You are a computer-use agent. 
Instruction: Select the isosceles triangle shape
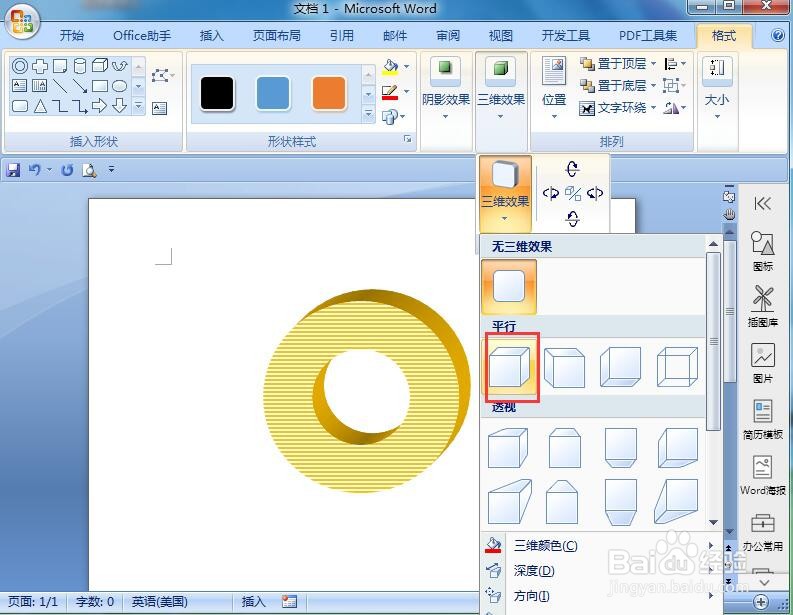click(x=40, y=106)
